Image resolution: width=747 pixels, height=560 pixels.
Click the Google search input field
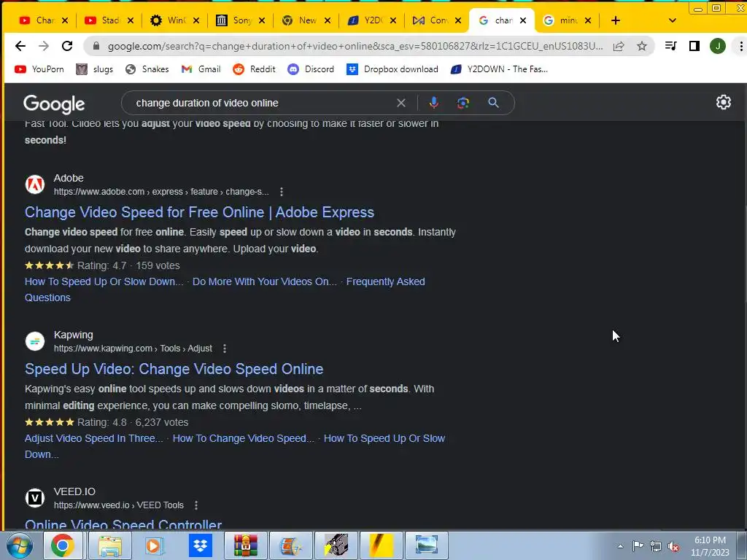coord(262,103)
